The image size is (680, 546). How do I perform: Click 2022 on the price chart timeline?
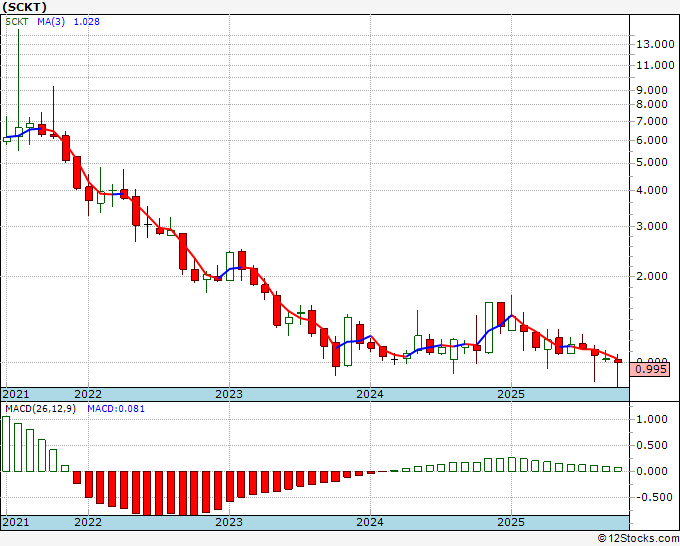[88, 394]
